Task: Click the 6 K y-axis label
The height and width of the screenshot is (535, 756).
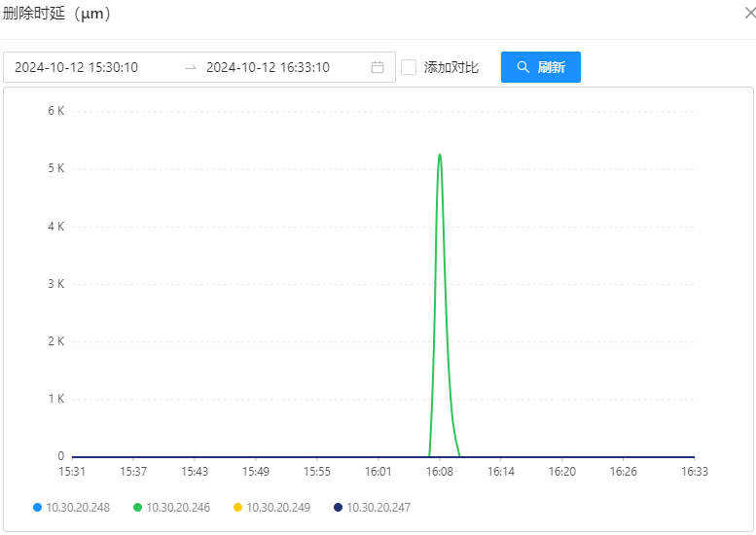Action: (x=55, y=111)
